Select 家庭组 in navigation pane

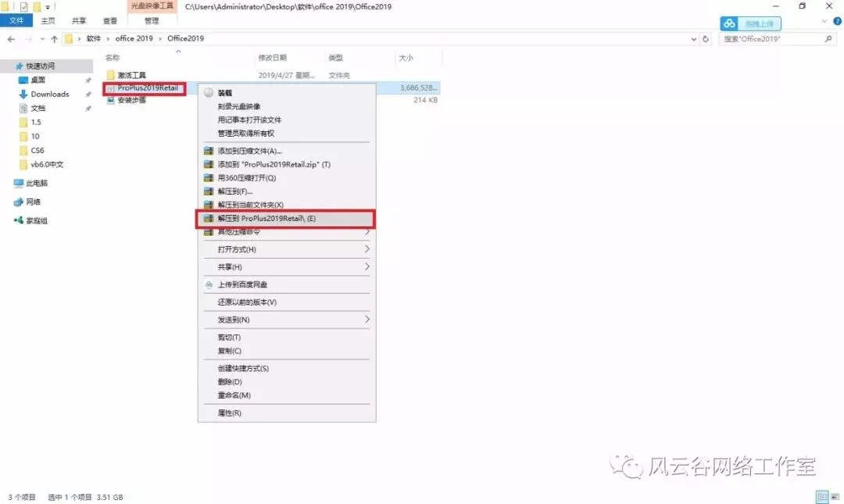pyautogui.click(x=37, y=221)
